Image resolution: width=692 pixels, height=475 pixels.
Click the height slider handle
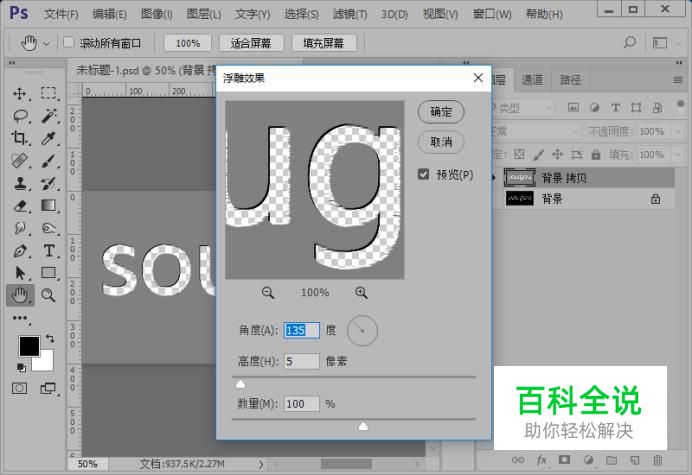(x=241, y=384)
